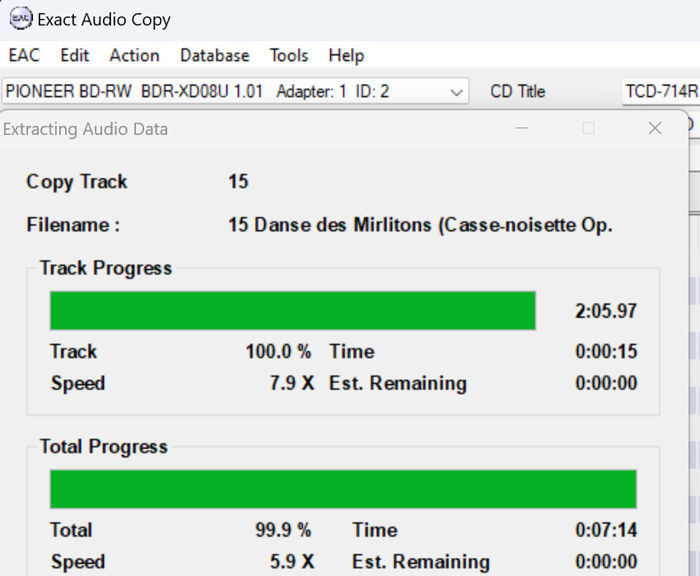Screen dimensions: 700x576
Task: Click the Extracting Audio Data title bar
Action: click(250, 129)
